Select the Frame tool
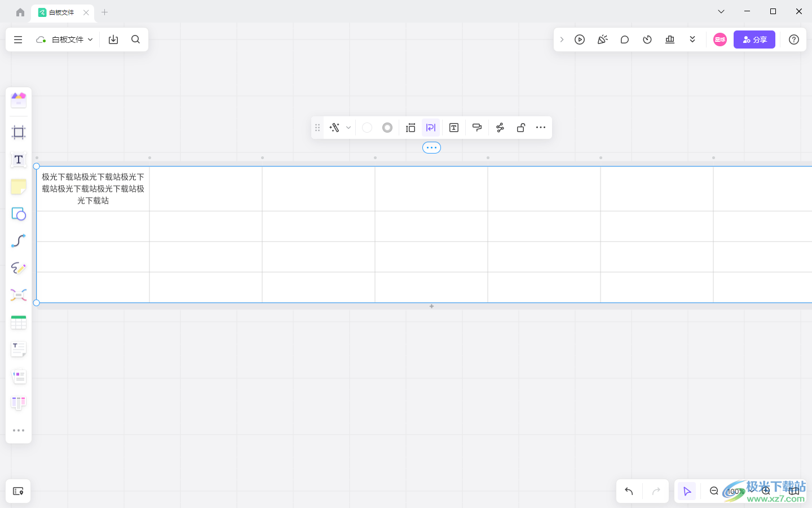This screenshot has width=812, height=508. pyautogui.click(x=19, y=133)
